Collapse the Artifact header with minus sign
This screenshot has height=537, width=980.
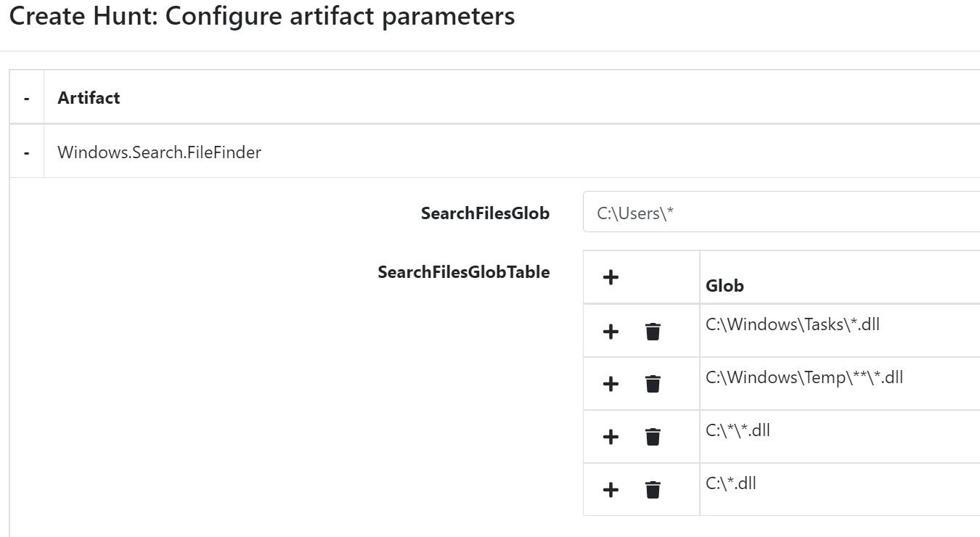[x=27, y=98]
